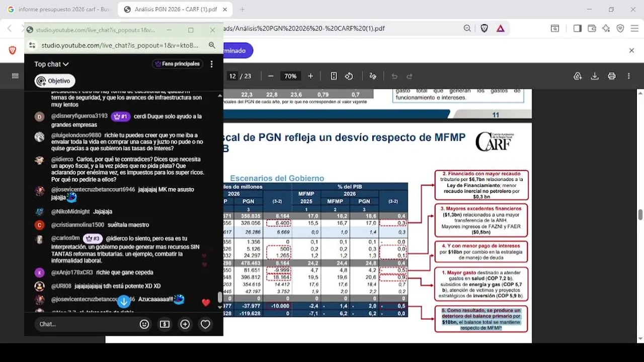This screenshot has height=362, width=644.
Task: Click the '6.400' boxed table cell
Action: point(279,223)
